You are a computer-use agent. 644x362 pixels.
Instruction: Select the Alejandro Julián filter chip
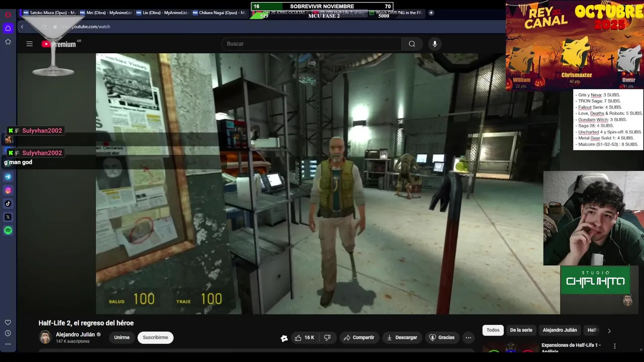click(x=559, y=330)
